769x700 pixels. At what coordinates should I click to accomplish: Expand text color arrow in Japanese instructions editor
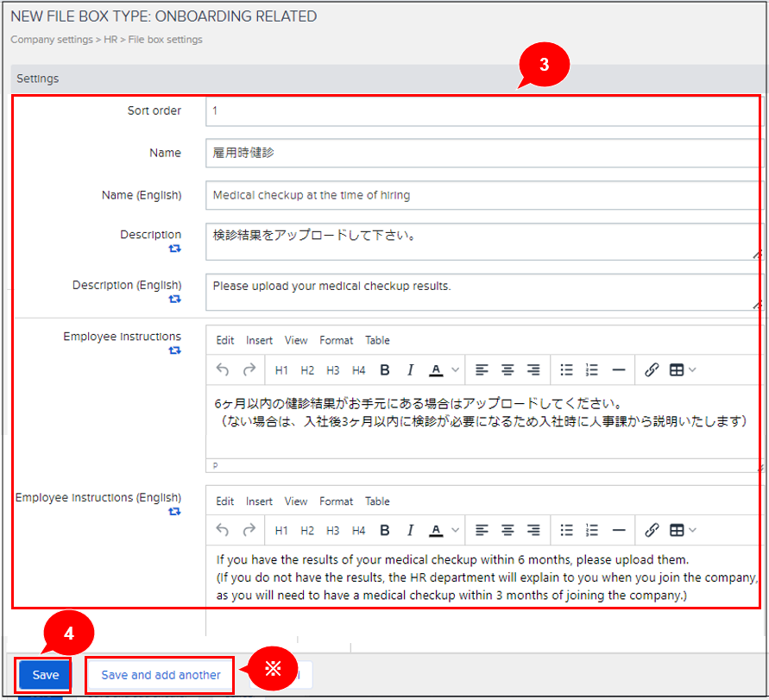pos(455,370)
